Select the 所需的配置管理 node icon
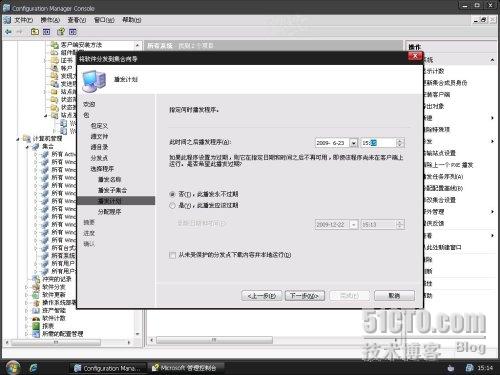This screenshot has height=375, width=500. [x=36, y=334]
